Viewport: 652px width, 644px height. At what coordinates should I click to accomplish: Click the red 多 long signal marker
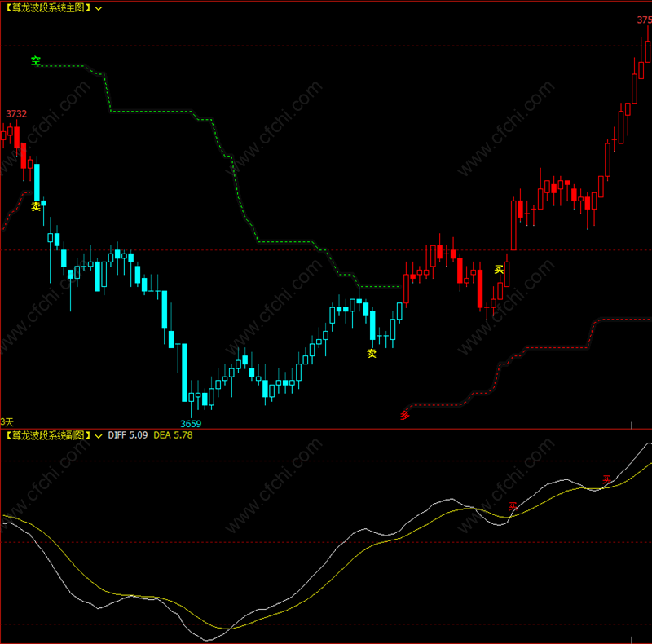coord(405,414)
